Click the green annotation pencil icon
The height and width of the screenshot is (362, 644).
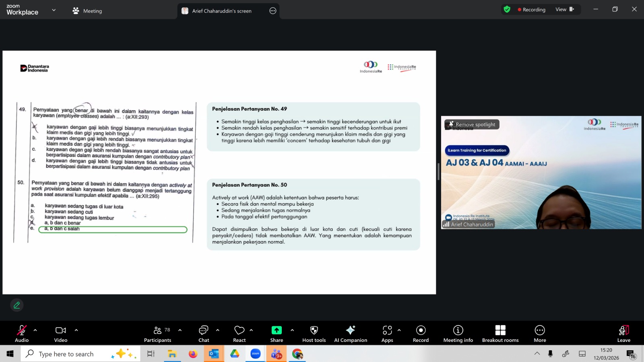coord(17,305)
